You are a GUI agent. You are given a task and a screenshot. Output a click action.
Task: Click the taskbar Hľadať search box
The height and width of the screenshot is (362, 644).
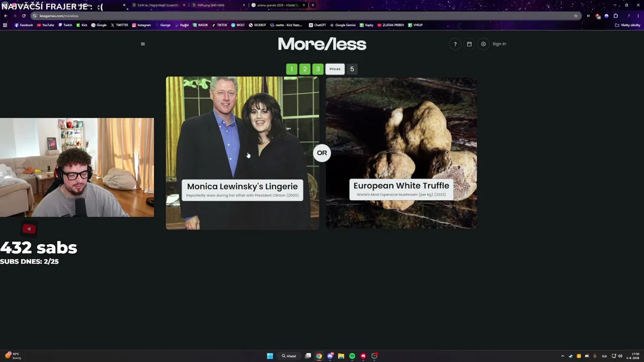pyautogui.click(x=289, y=356)
